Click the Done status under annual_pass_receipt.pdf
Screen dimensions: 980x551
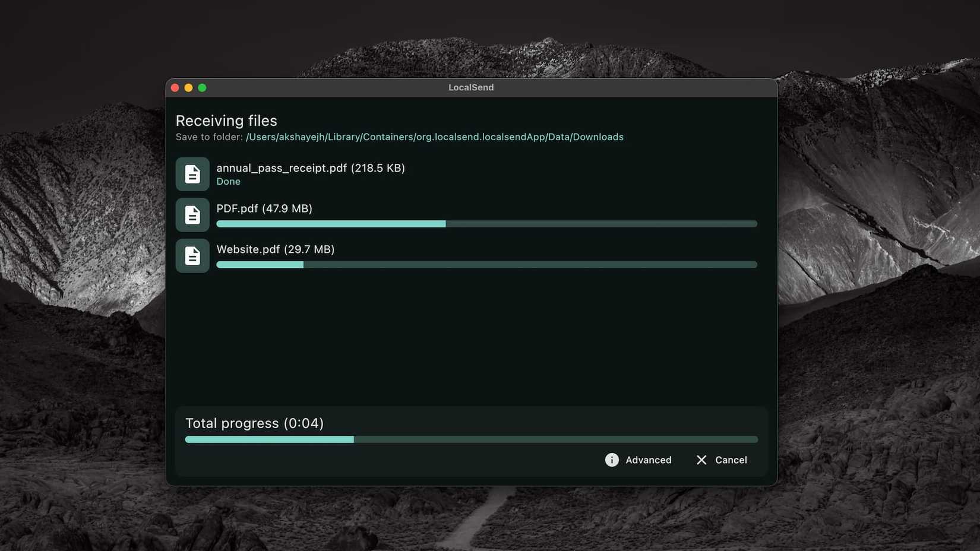(x=228, y=181)
